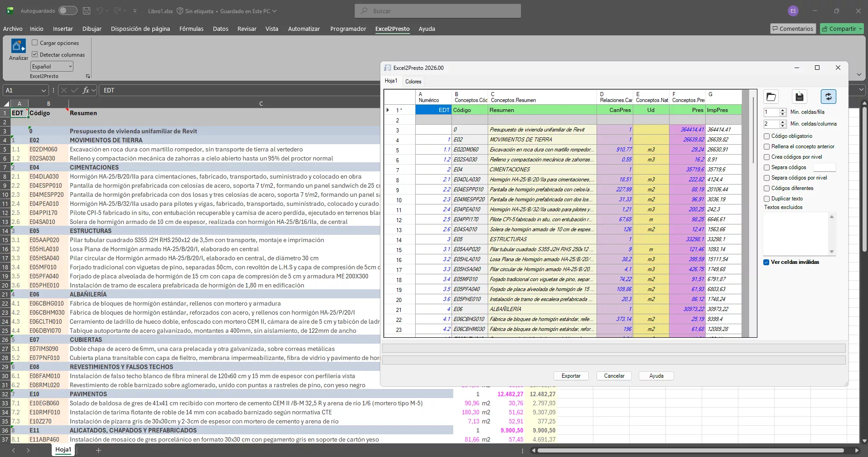
Task: Enable the Duplicar texto checkbox
Action: coord(767,199)
